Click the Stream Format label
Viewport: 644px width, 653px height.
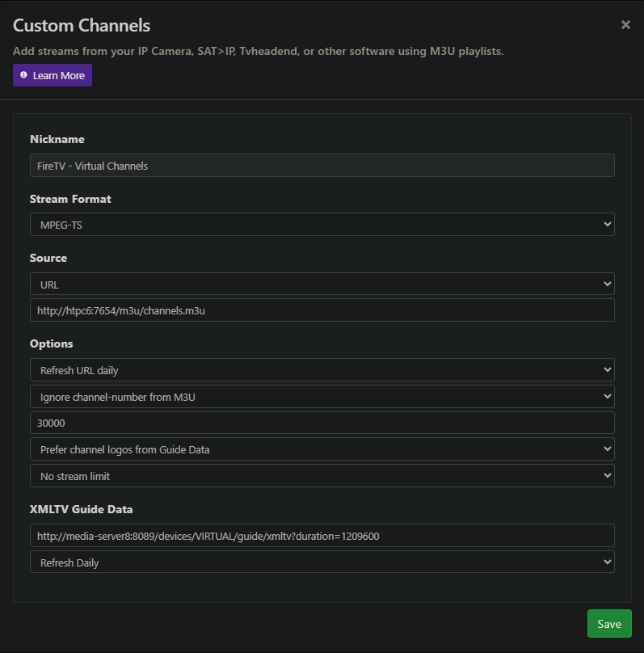tap(70, 199)
